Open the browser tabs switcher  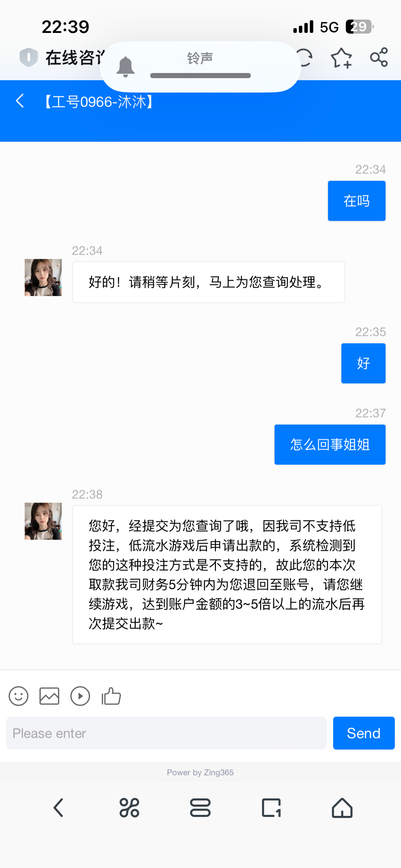tap(271, 808)
